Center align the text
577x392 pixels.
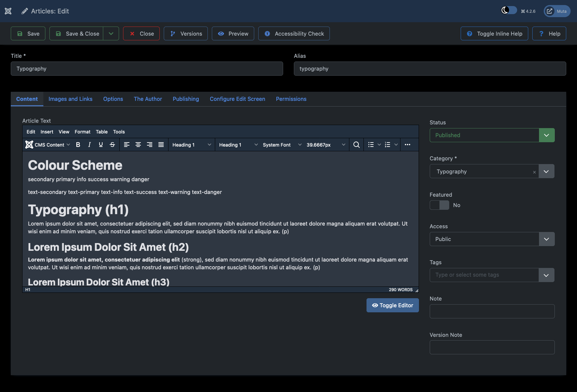tap(138, 145)
